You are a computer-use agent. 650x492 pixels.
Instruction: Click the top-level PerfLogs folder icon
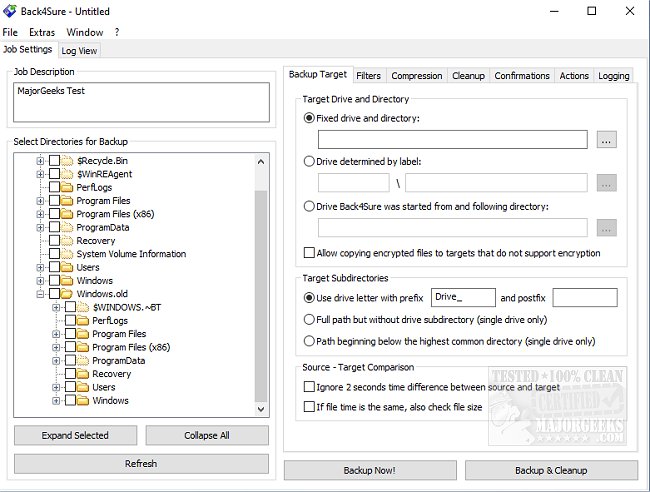[67, 187]
